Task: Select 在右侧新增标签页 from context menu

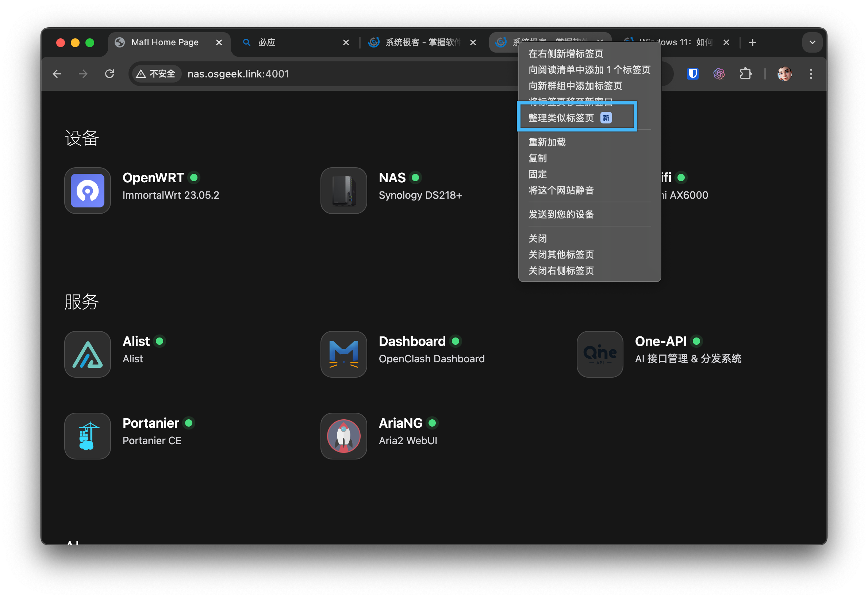Action: (x=589, y=54)
